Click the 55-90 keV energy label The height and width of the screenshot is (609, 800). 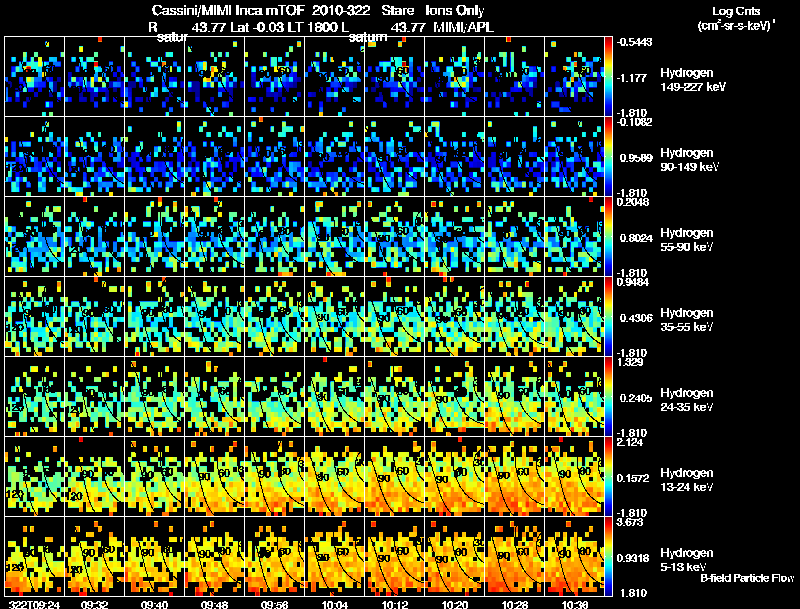687,247
